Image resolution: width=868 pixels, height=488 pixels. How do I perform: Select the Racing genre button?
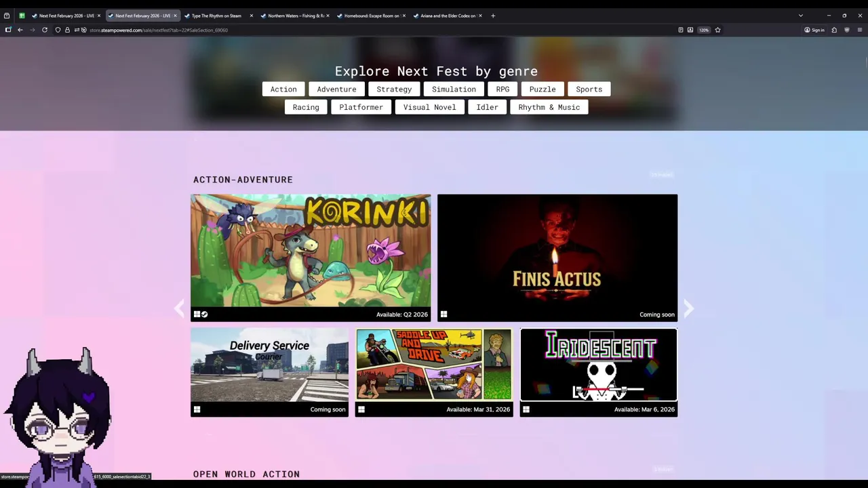coord(306,107)
